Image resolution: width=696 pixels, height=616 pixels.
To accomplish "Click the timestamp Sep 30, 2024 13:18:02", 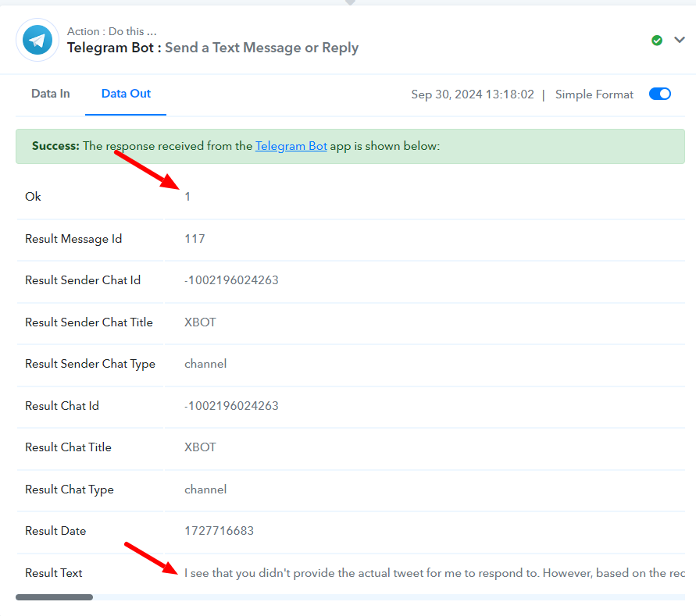I will [x=473, y=94].
